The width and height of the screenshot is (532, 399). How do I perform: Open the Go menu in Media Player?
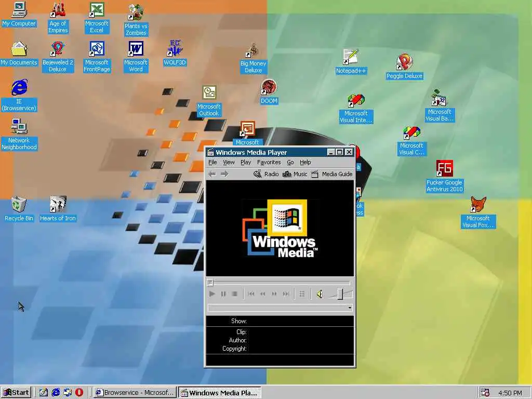(x=290, y=162)
